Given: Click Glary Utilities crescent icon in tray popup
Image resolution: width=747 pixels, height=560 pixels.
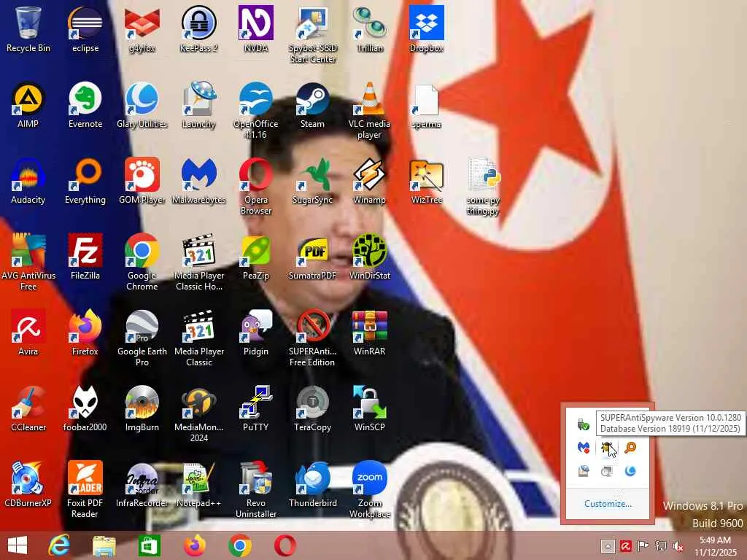Looking at the screenshot, I should [x=630, y=471].
